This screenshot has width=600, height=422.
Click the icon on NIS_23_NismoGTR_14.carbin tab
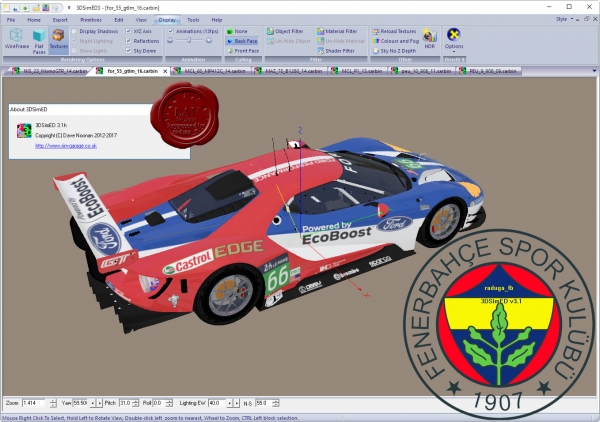coord(16,71)
